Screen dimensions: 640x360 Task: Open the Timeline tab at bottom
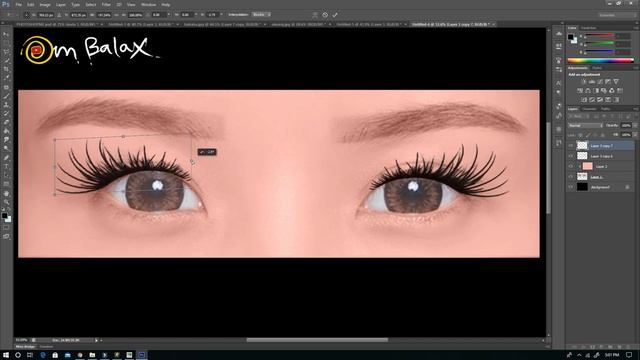tap(46, 347)
